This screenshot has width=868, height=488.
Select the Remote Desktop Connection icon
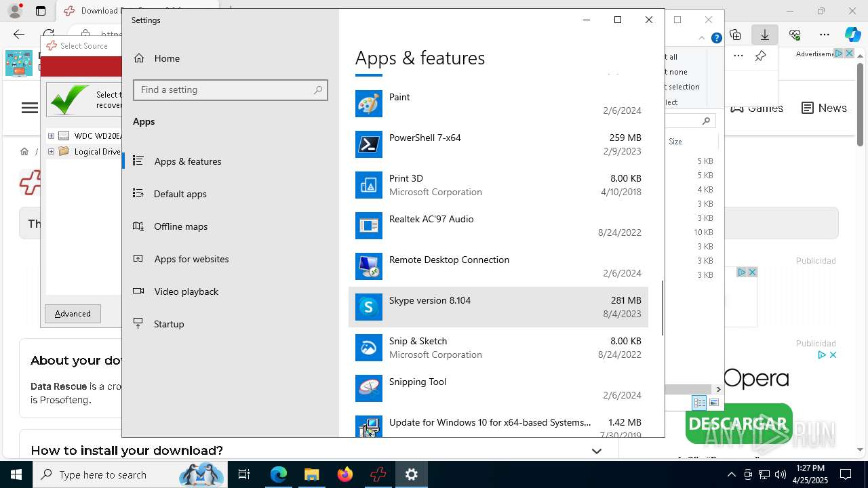369,266
